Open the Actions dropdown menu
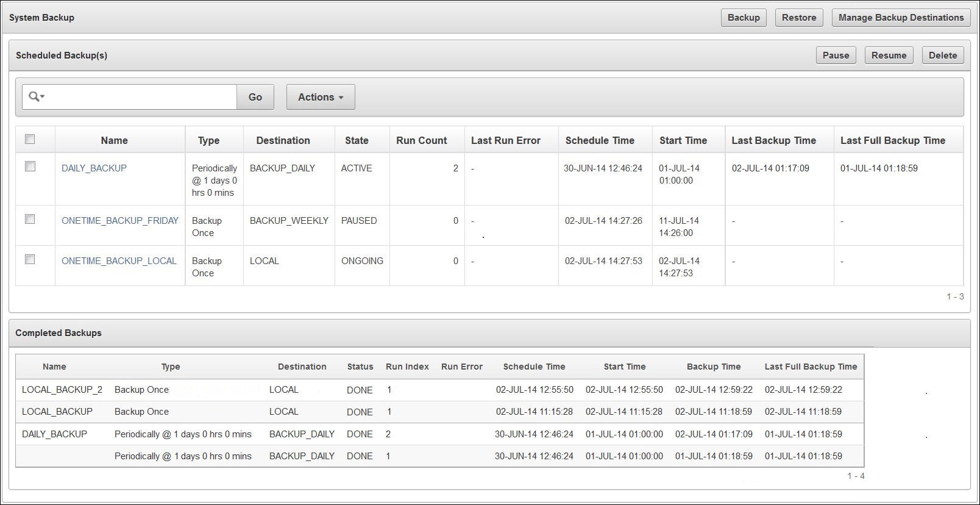Screen dimensions: 980x505 (321, 97)
